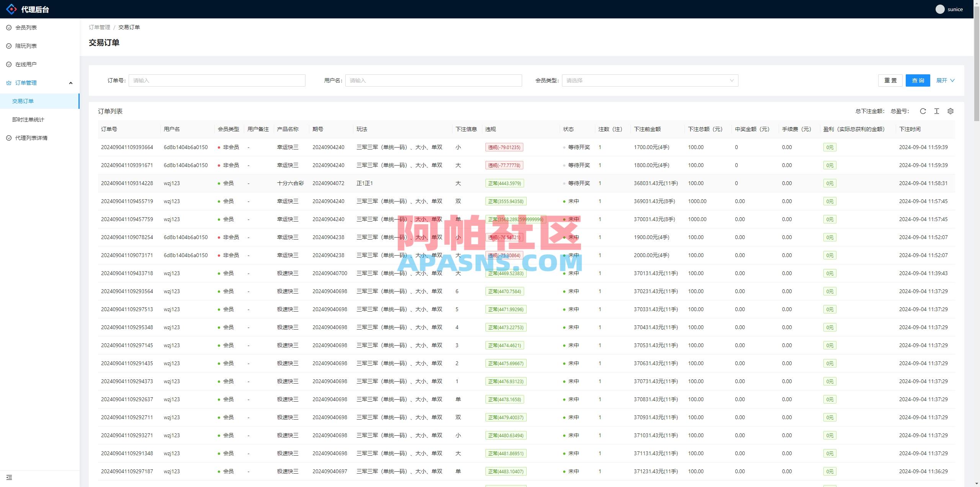Screen dimensions: 980x487
Task: Type in the 订单号 input field
Action: (217, 80)
